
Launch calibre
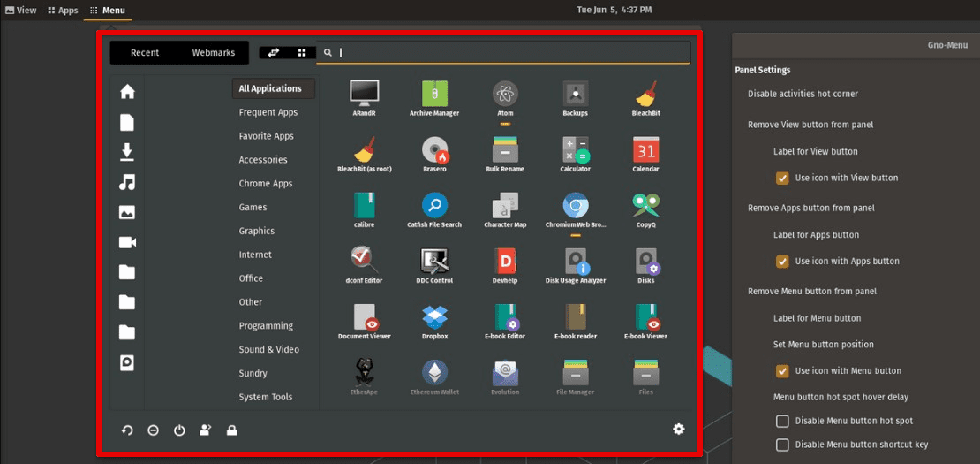(x=365, y=210)
